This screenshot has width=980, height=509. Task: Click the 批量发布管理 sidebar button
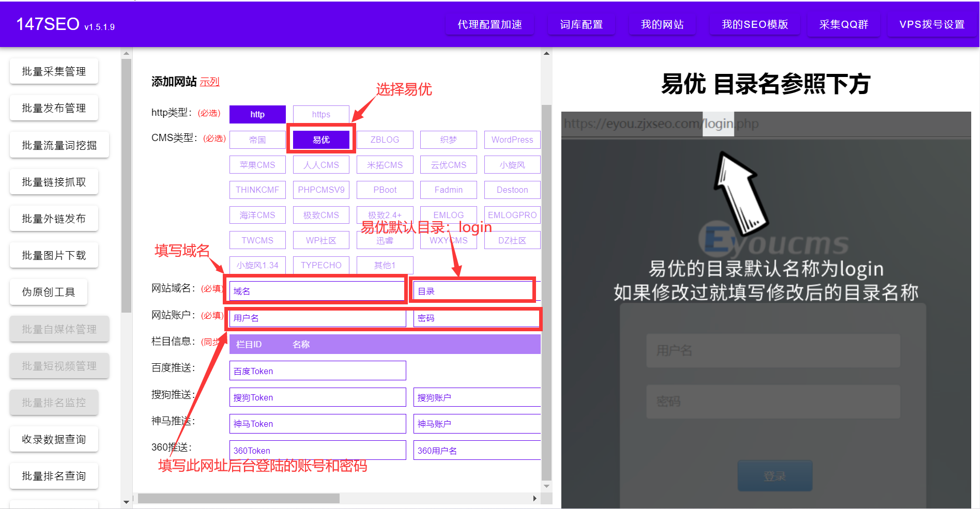pyautogui.click(x=54, y=108)
